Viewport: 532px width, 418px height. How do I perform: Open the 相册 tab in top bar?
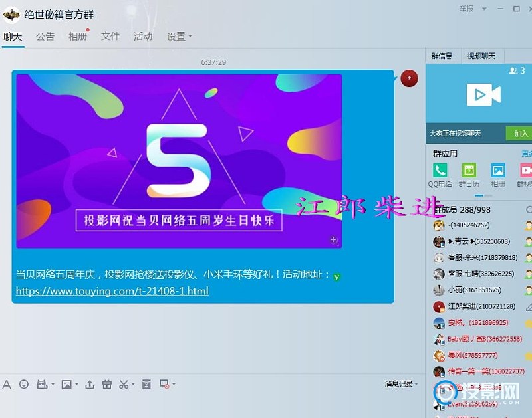click(78, 36)
